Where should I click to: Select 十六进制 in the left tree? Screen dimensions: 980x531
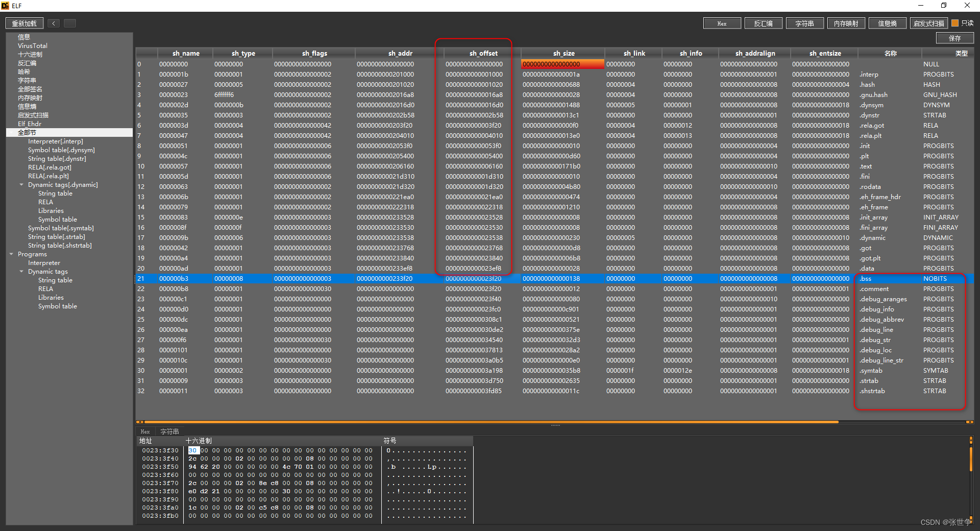pos(30,55)
